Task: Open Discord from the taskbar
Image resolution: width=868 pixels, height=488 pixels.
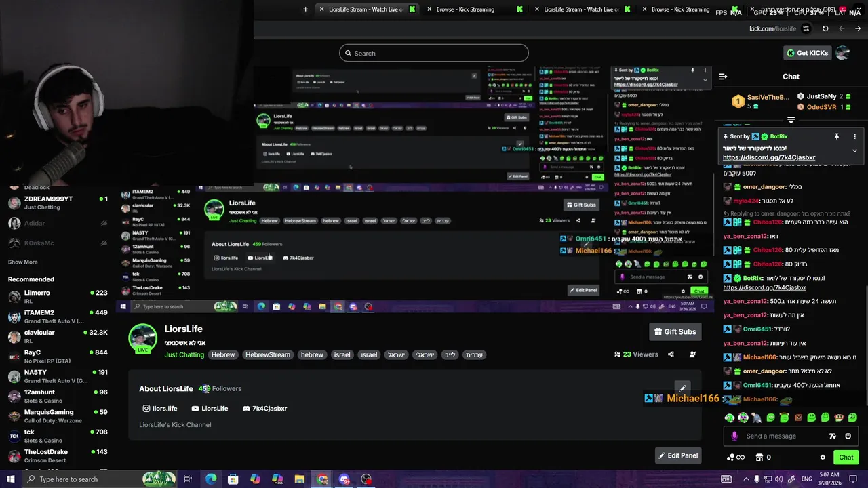Action: click(344, 479)
